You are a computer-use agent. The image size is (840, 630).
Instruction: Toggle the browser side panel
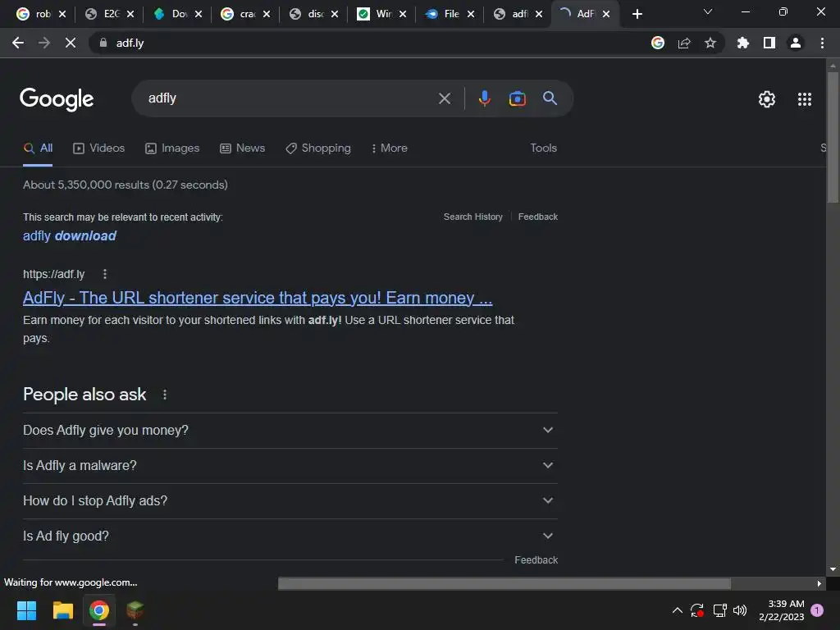click(769, 43)
